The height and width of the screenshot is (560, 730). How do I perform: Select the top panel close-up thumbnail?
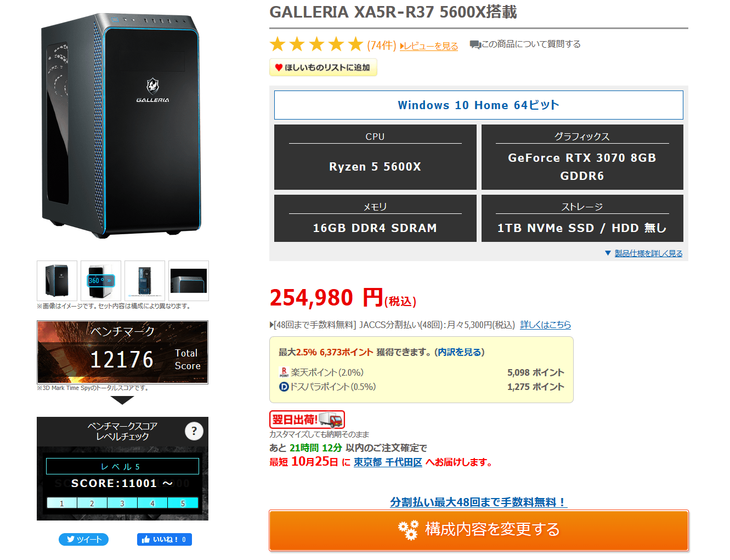189,281
